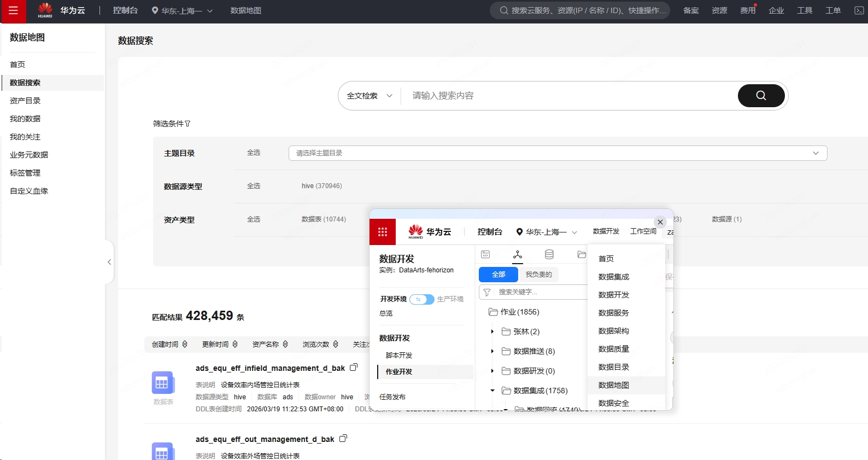Image resolution: width=868 pixels, height=460 pixels.
Task: Toggle 开发环境/生产环境 switch in popup
Action: click(422, 299)
